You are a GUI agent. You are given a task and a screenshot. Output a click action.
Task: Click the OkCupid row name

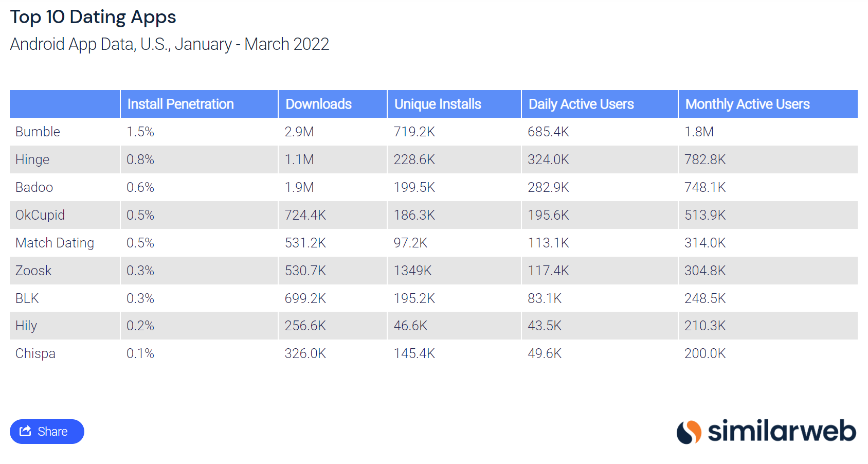point(40,215)
